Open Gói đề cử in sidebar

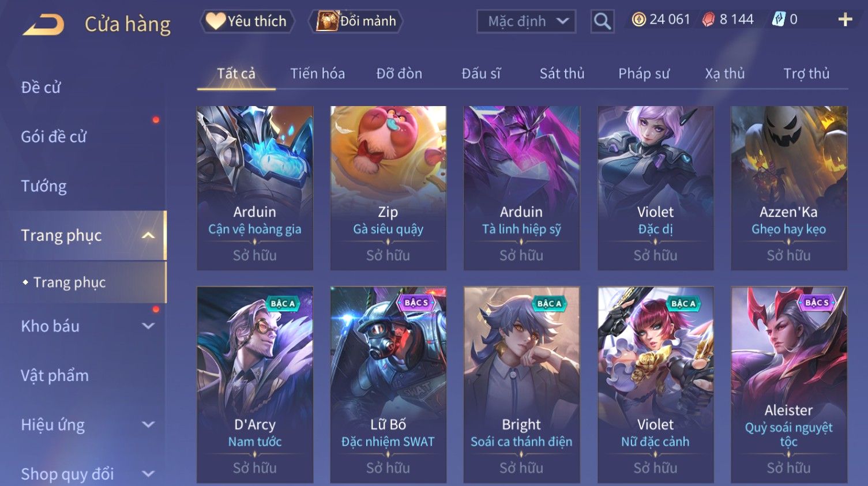[54, 137]
